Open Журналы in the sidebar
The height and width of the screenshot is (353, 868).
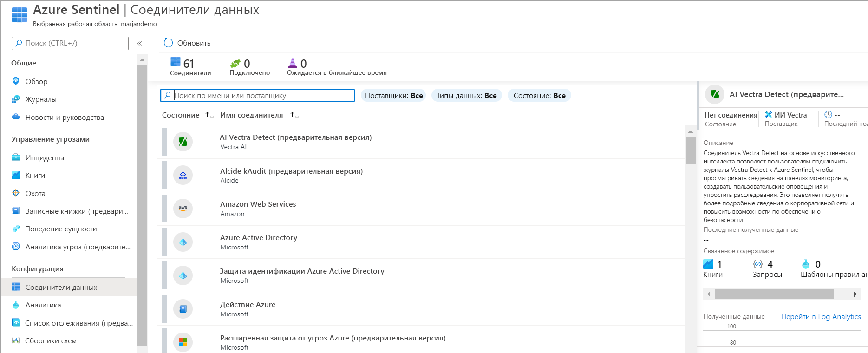pos(41,99)
